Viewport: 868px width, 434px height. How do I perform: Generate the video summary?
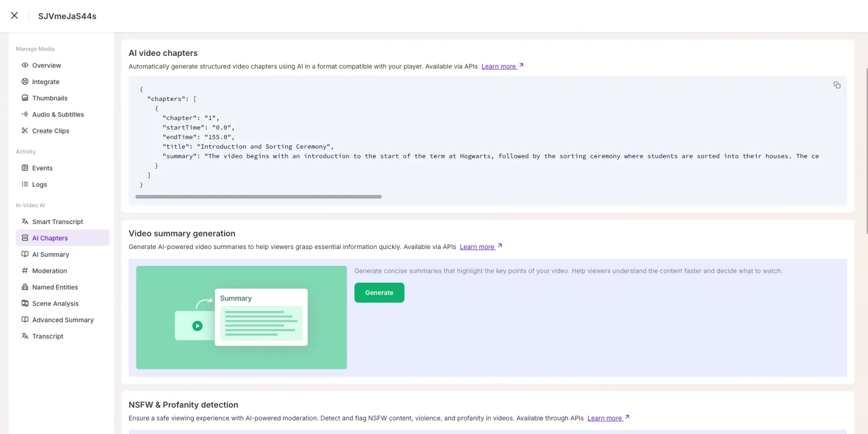[x=379, y=292]
